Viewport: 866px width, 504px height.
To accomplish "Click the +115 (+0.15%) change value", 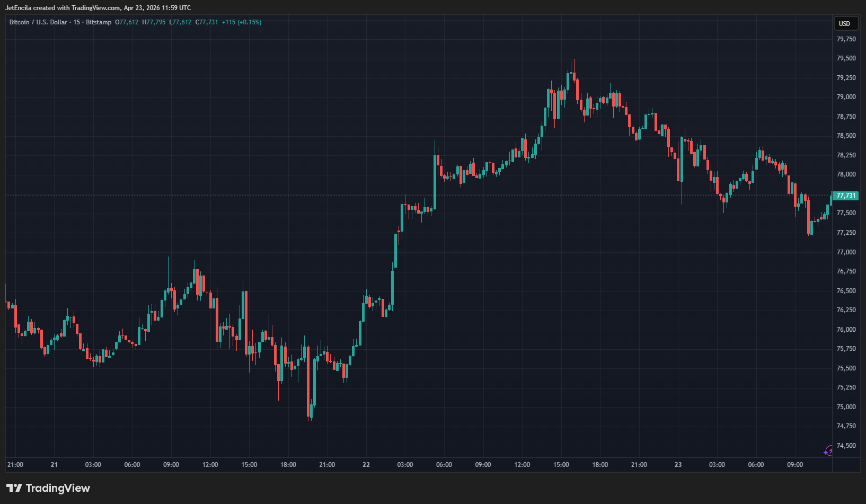I will (x=242, y=22).
